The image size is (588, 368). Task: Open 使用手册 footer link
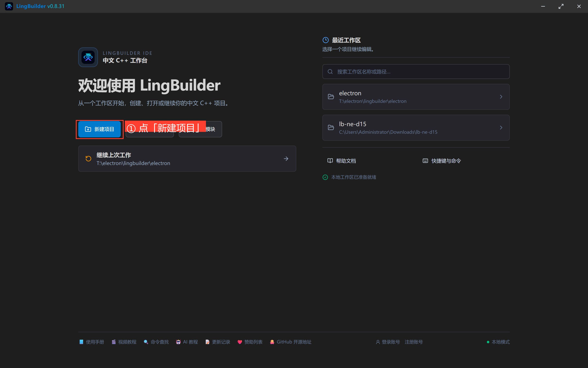click(92, 342)
